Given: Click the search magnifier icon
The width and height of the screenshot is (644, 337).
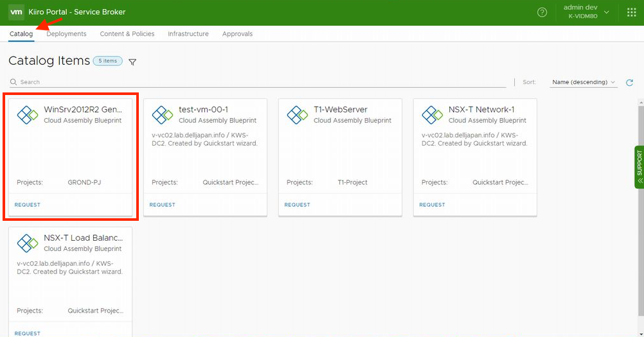Looking at the screenshot, I should click(13, 82).
